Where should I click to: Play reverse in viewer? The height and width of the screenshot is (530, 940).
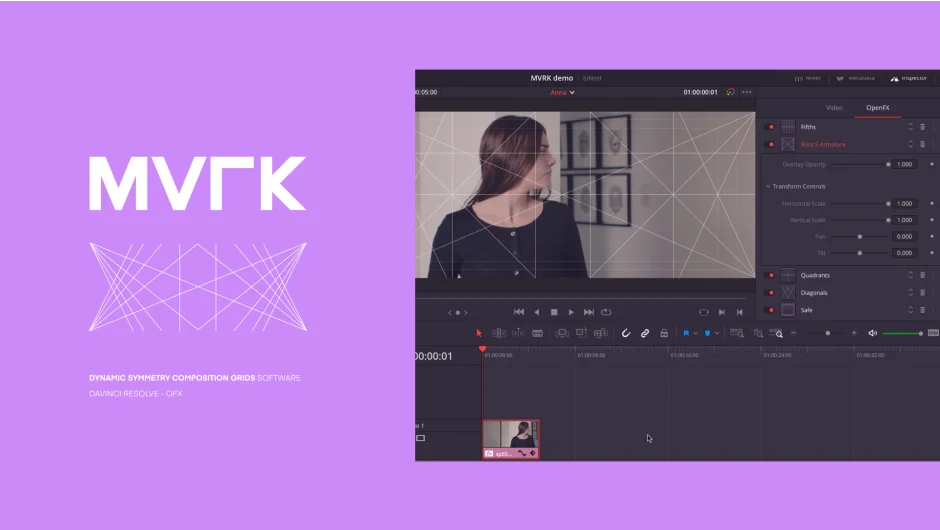[x=537, y=312]
